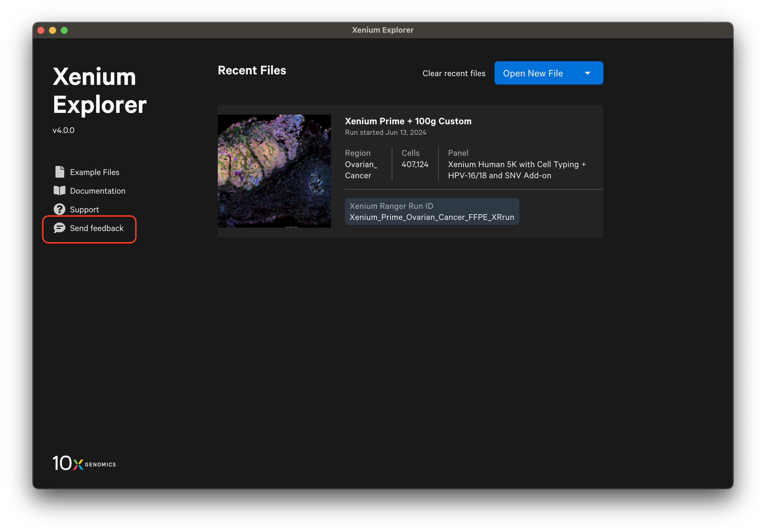Expand the Open New File dropdown arrow
Screen dimensions: 766x532
point(588,73)
